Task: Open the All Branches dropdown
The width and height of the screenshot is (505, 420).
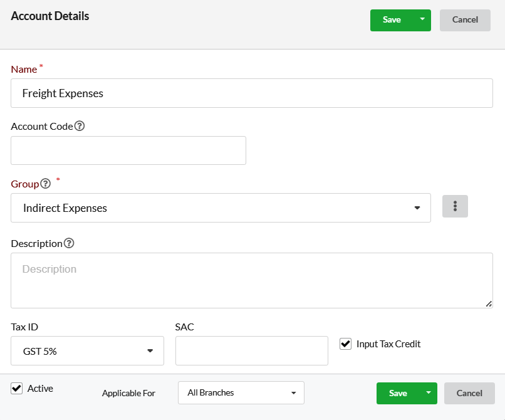Action: tap(241, 392)
